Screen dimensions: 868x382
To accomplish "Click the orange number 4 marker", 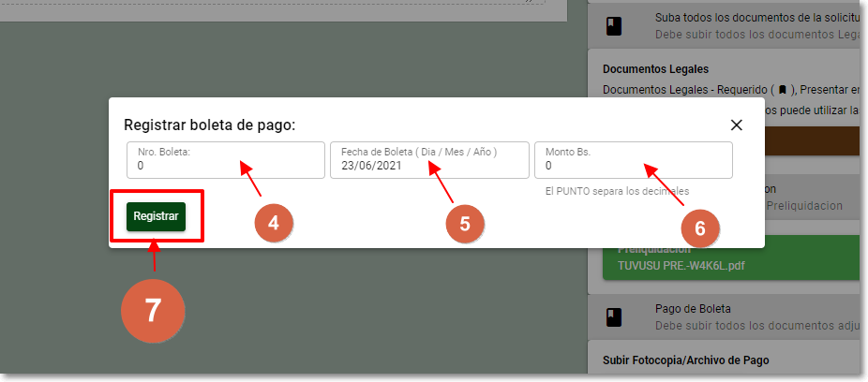I will pyautogui.click(x=273, y=223).
